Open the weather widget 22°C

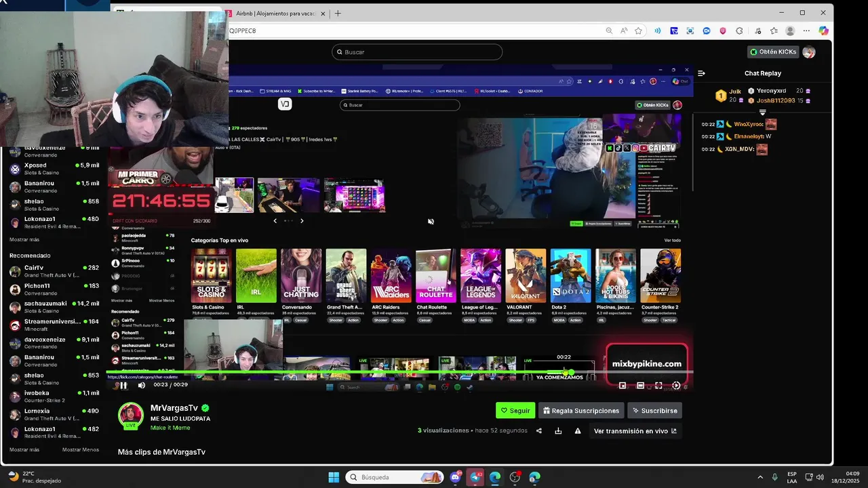[x=34, y=477]
